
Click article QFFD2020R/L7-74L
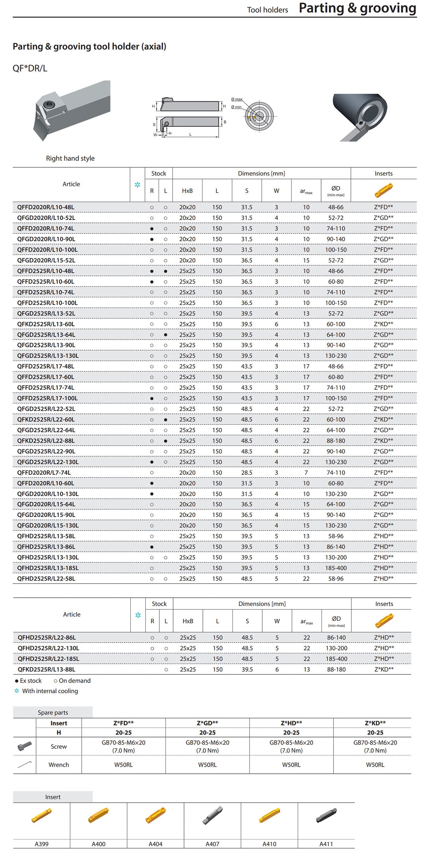pos(44,473)
